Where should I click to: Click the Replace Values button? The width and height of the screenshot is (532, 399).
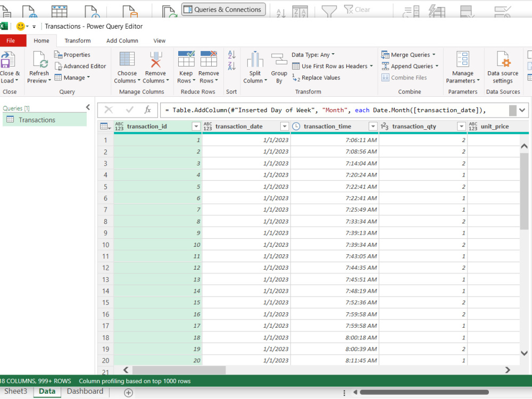(x=316, y=78)
